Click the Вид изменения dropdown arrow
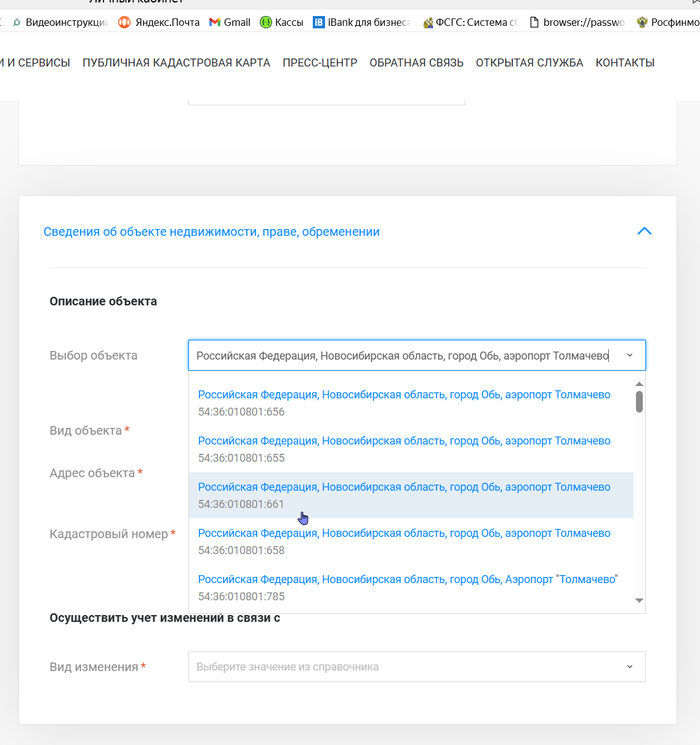Image resolution: width=700 pixels, height=745 pixels. (x=630, y=667)
